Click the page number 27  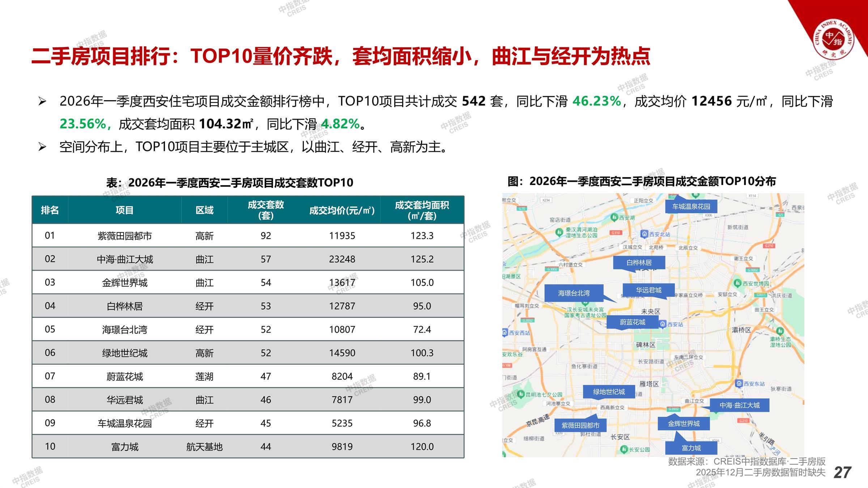(842, 472)
